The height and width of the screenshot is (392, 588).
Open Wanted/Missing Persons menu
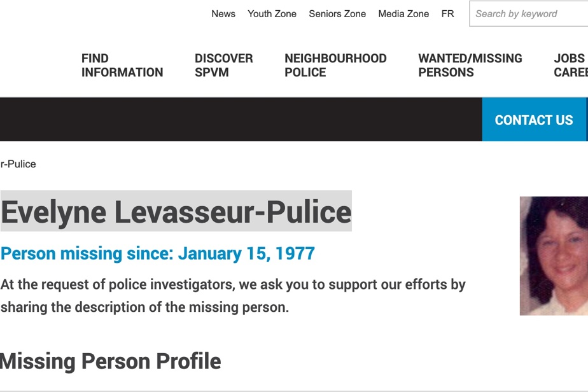(x=470, y=66)
